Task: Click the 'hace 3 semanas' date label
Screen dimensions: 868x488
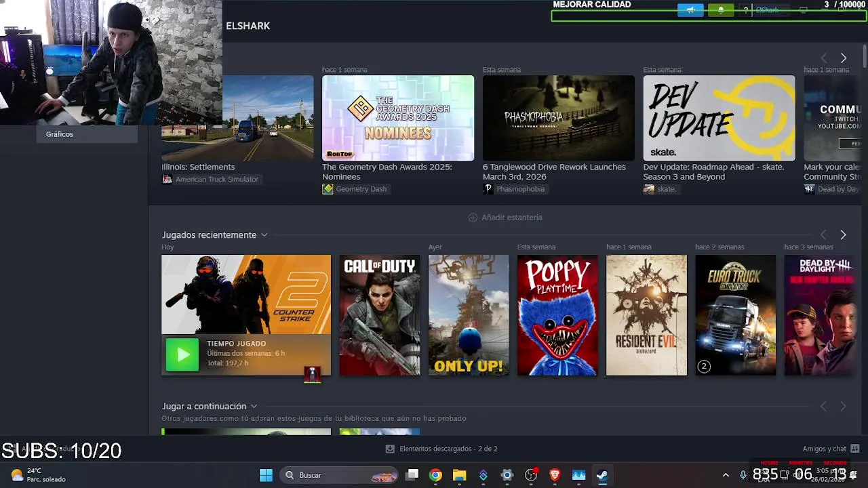Action: [x=808, y=247]
